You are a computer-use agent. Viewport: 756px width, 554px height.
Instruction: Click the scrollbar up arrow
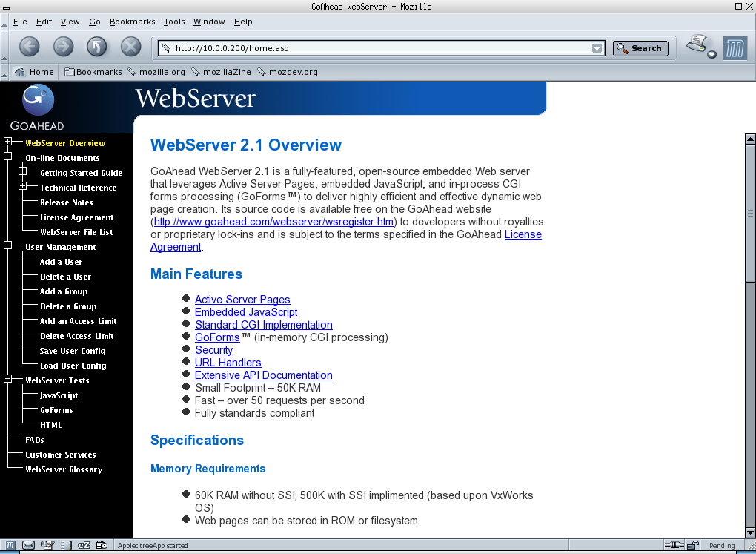point(750,139)
